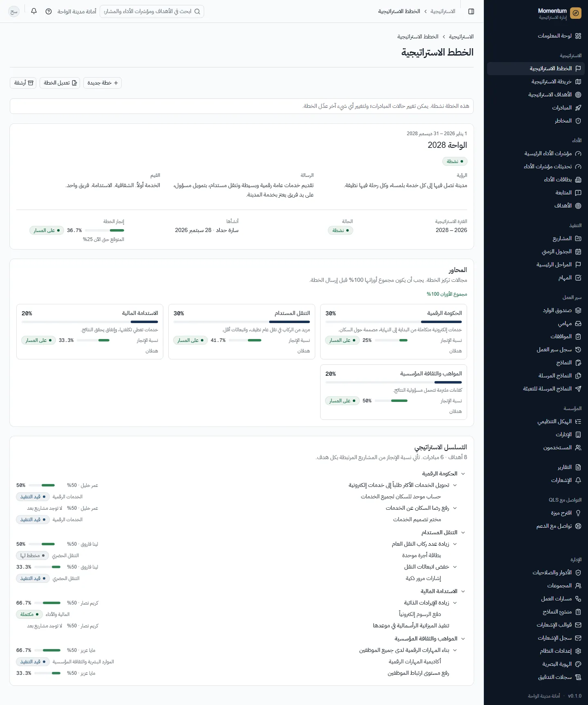The image size is (588, 705).
Task: Collapse the الاستدامة المالية group in the cascade
Action: [x=463, y=591]
